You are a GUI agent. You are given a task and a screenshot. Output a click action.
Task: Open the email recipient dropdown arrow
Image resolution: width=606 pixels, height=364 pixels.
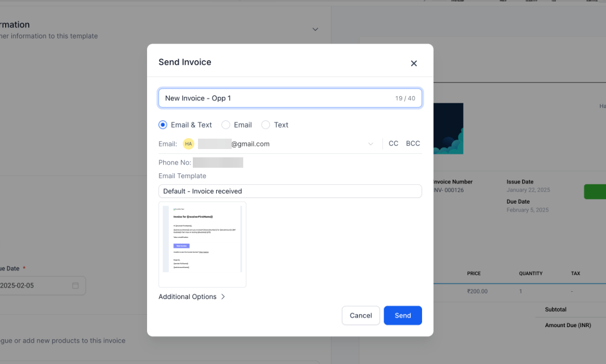point(371,144)
